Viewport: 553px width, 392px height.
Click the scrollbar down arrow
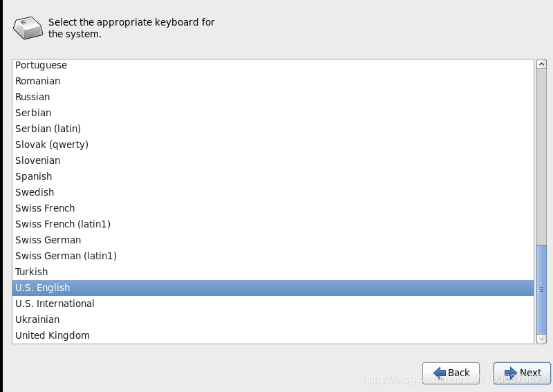pyautogui.click(x=541, y=339)
